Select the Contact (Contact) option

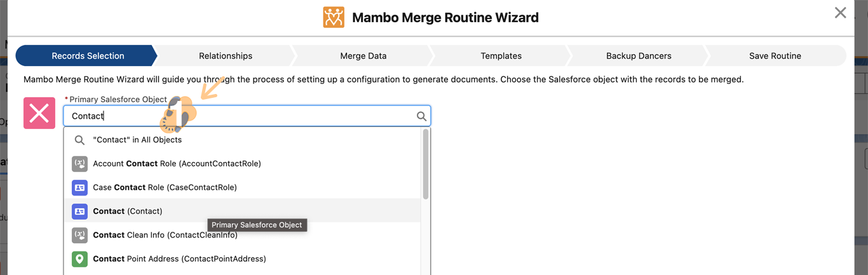click(x=128, y=211)
